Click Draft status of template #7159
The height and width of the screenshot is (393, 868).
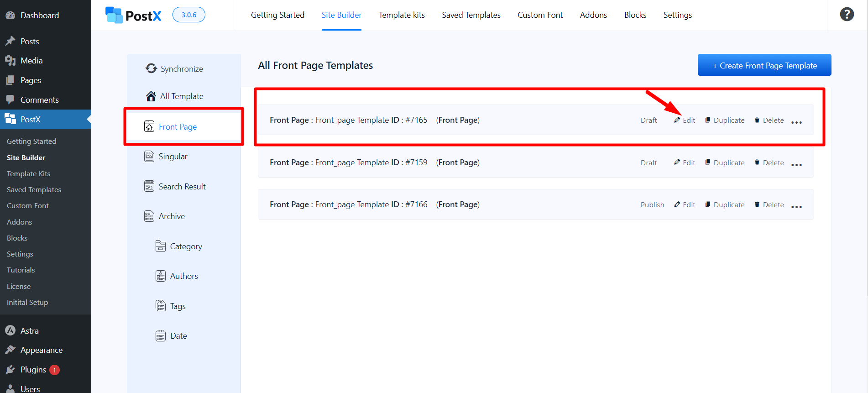click(648, 162)
